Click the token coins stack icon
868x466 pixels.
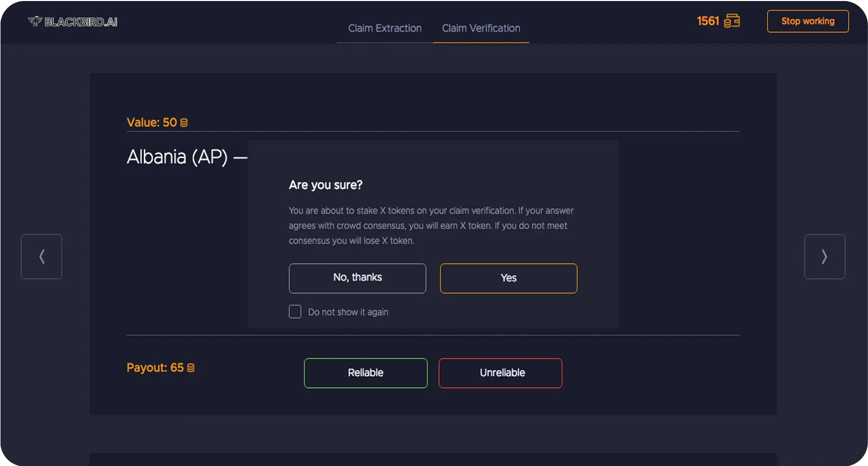(x=732, y=21)
